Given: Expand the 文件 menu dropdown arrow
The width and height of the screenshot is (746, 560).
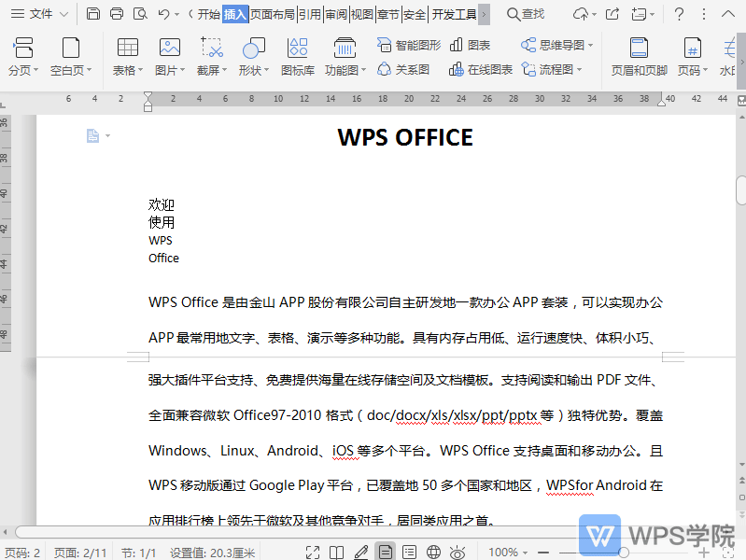Looking at the screenshot, I should (63, 14).
